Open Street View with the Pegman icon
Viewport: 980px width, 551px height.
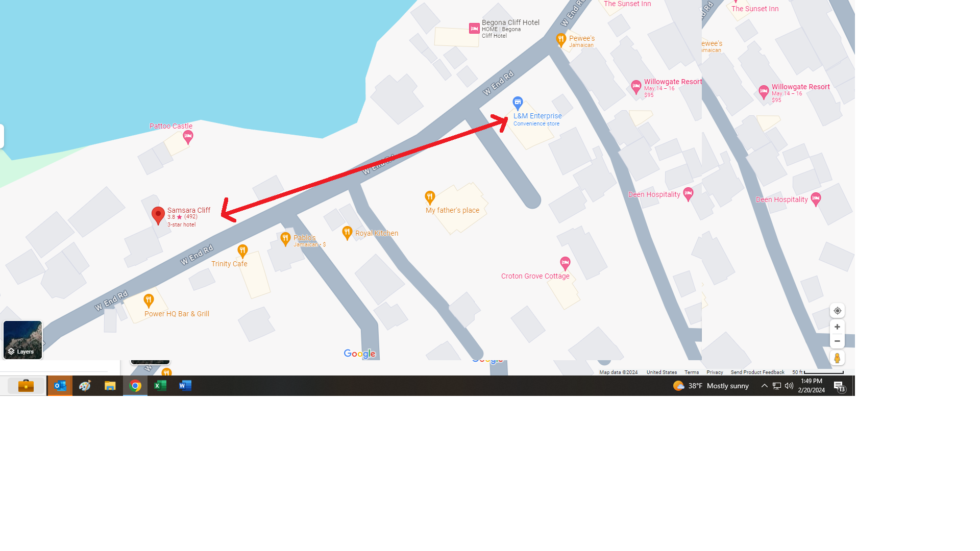pos(837,358)
